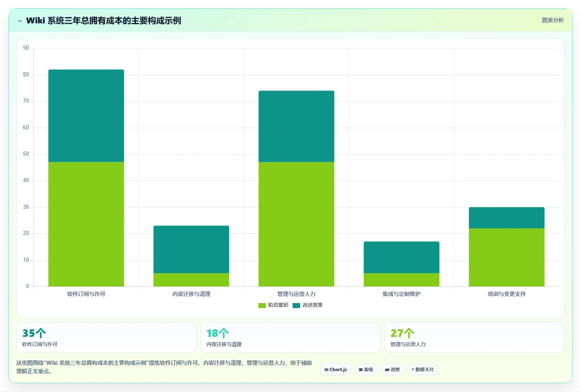
Task: Toggle the 阶段累积 legend item
Action: click(273, 305)
